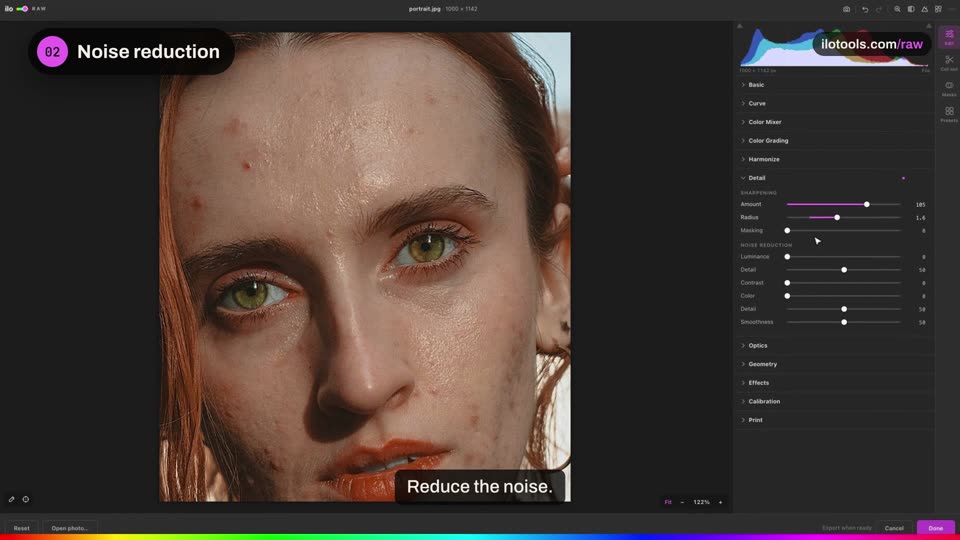Click the pencil tool icon below the canvas
960x540 pixels.
[x=12, y=500]
